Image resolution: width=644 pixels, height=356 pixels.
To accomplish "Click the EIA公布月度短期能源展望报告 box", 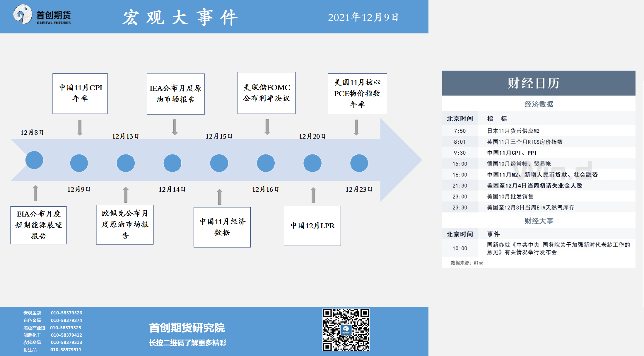I will 38,225.
